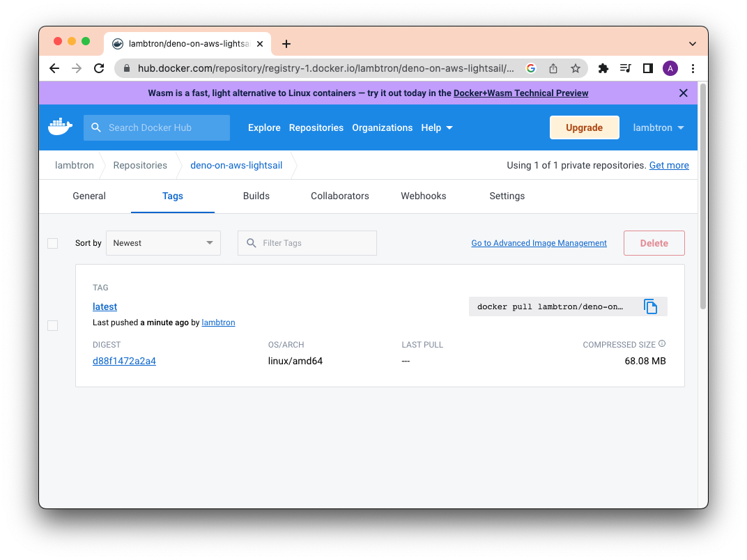Select the checkbox for the latest tag
Image resolution: width=747 pixels, height=560 pixels.
[52, 325]
